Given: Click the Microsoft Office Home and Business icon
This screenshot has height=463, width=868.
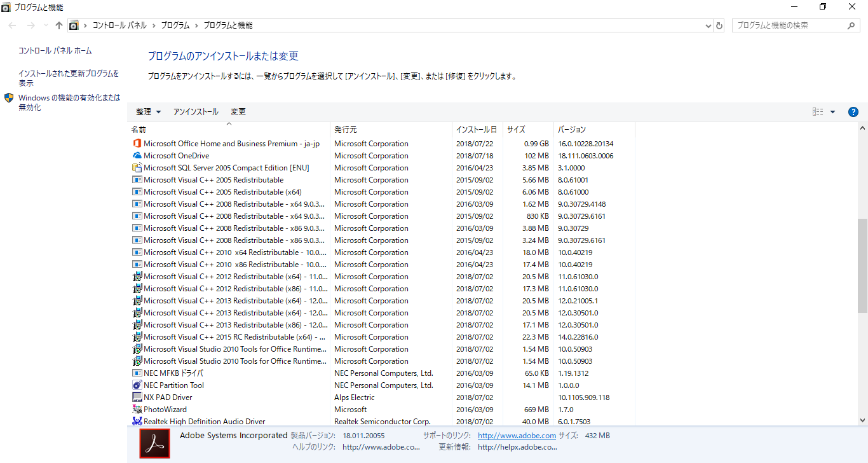Looking at the screenshot, I should [137, 144].
